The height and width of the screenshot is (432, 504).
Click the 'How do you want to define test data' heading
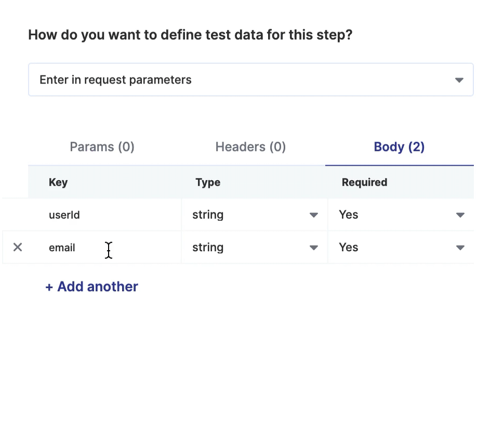(x=190, y=35)
